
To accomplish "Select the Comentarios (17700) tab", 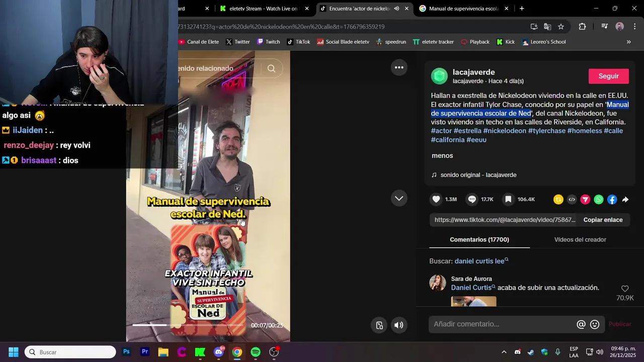I will [479, 239].
